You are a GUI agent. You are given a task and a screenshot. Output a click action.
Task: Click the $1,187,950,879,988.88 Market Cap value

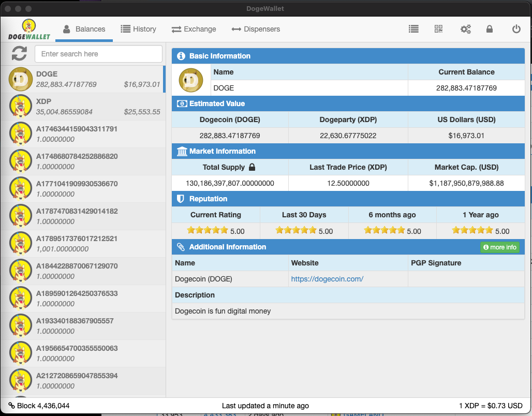[x=466, y=183]
